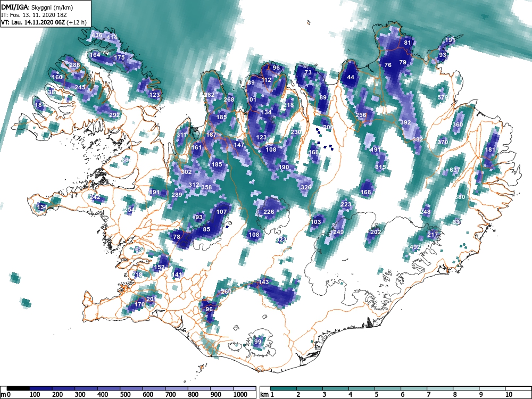The image size is (532, 399).
Task: Select the map value 268
Action: [x=229, y=99]
